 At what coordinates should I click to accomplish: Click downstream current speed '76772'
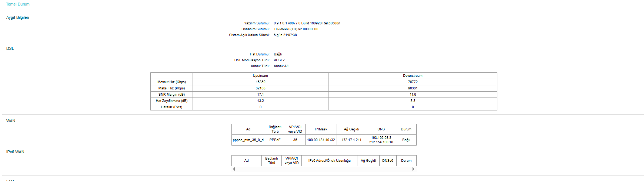[x=413, y=82]
